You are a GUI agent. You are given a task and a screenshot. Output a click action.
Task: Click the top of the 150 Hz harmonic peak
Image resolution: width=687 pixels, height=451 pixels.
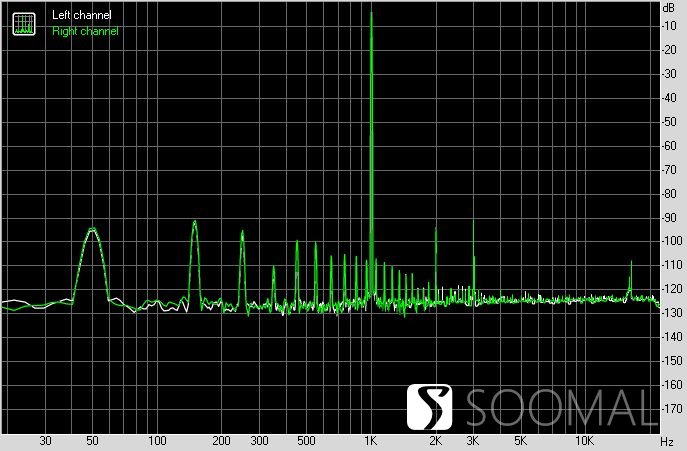(x=195, y=221)
